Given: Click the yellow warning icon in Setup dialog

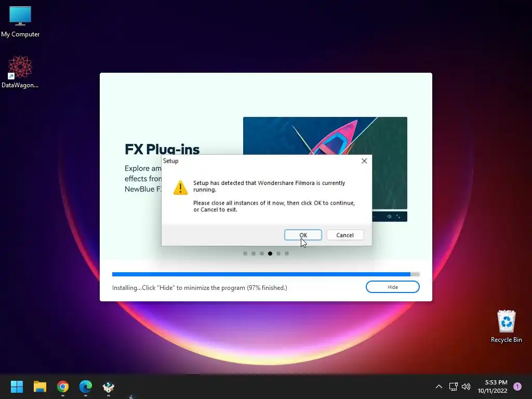Looking at the screenshot, I should pyautogui.click(x=180, y=187).
